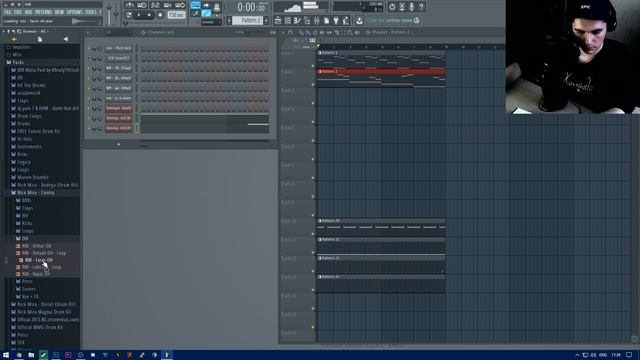Image resolution: width=640 pixels, height=360 pixels.
Task: Open the graph editor icon in Channel rack
Action: coord(273,32)
